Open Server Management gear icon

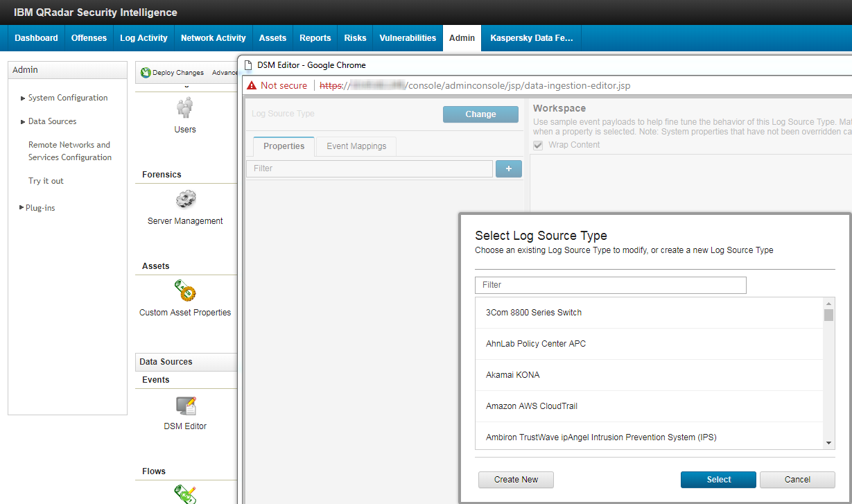(185, 200)
